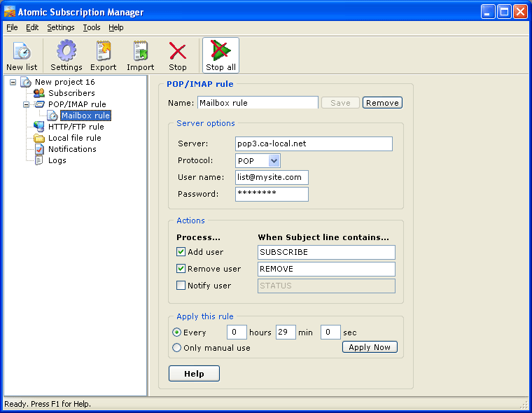The image size is (532, 413).
Task: Click the Apply Now button
Action: 370,347
